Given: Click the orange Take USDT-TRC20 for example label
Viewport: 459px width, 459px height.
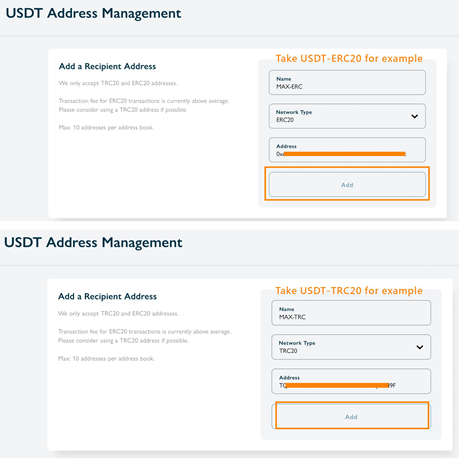Looking at the screenshot, I should point(349,291).
